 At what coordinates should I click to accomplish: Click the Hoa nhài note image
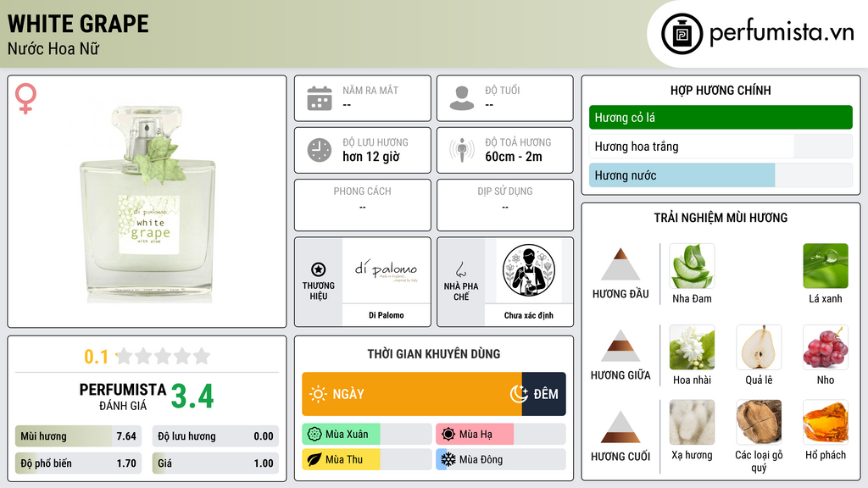(692, 347)
